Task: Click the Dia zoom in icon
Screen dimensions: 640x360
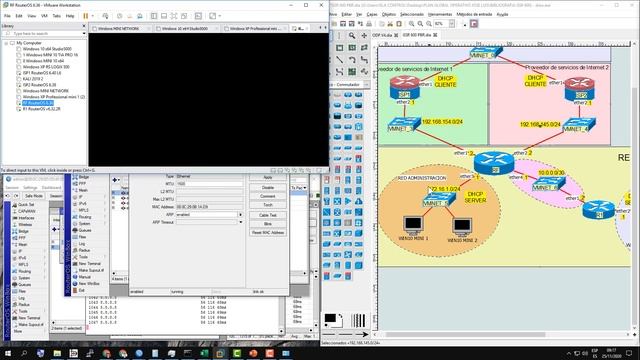Action: click(x=411, y=24)
